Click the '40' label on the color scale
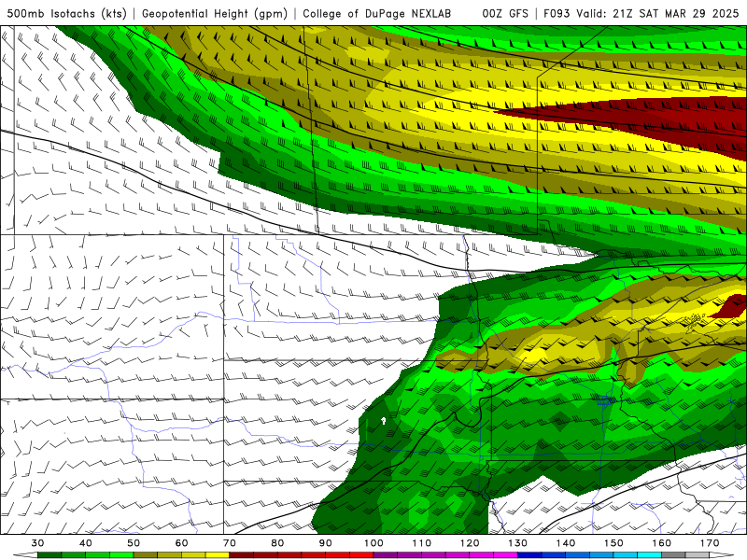The image size is (747, 560). click(x=86, y=543)
